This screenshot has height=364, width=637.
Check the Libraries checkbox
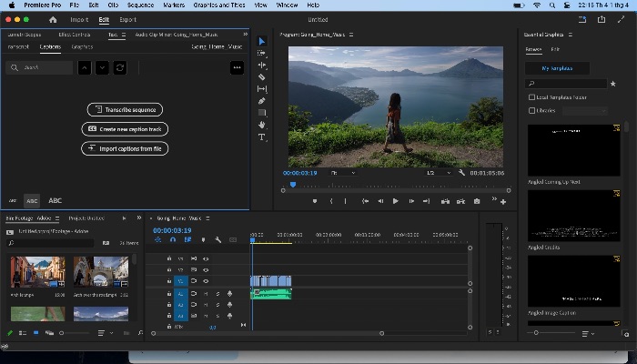pyautogui.click(x=531, y=110)
